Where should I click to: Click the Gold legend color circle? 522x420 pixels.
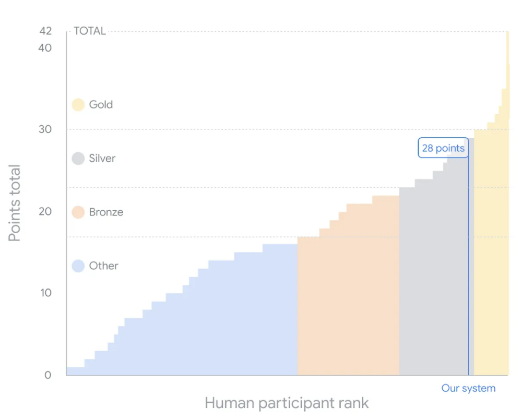pyautogui.click(x=78, y=104)
